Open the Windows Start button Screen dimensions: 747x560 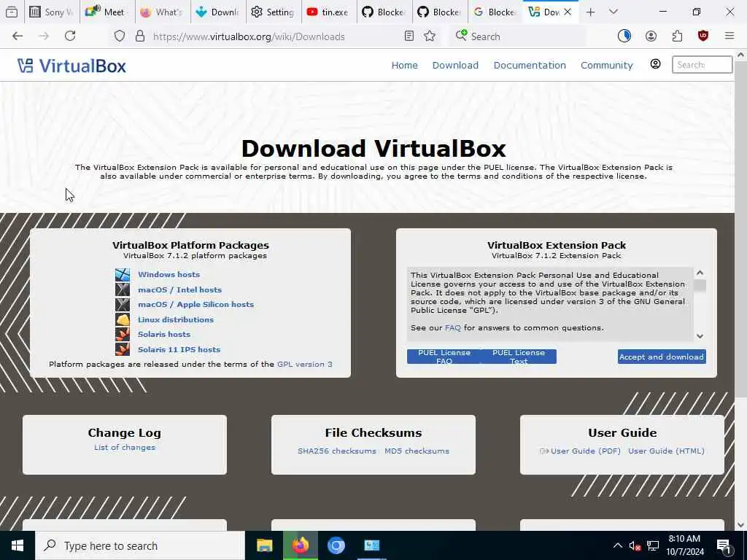(x=18, y=545)
